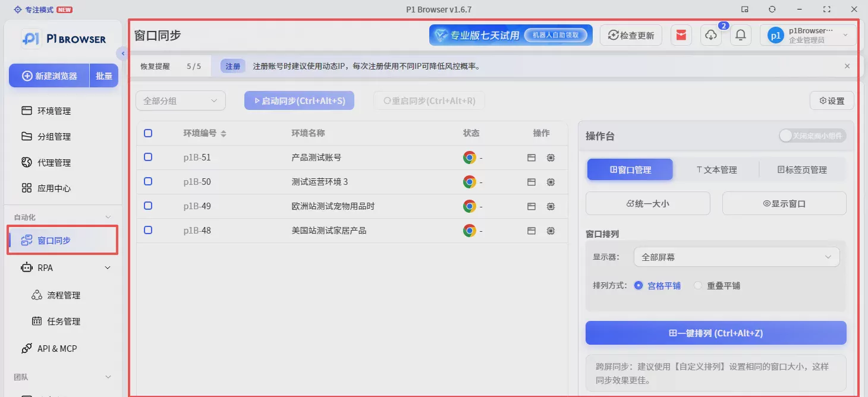Viewport: 868px width, 397px height.
Task: Open the 显示器 全部屏幕 dropdown
Action: click(737, 257)
